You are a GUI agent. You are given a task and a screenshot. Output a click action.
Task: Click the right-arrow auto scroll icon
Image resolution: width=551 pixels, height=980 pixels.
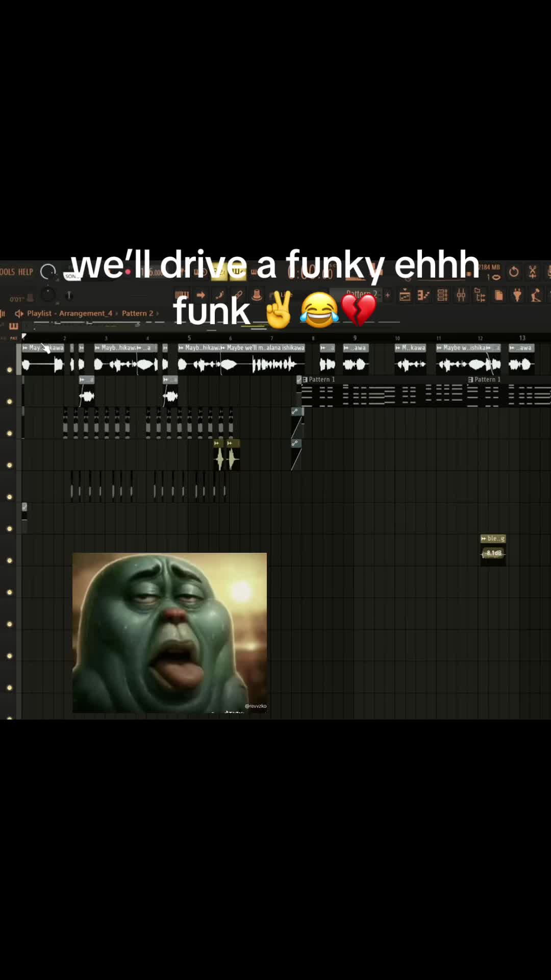201,295
